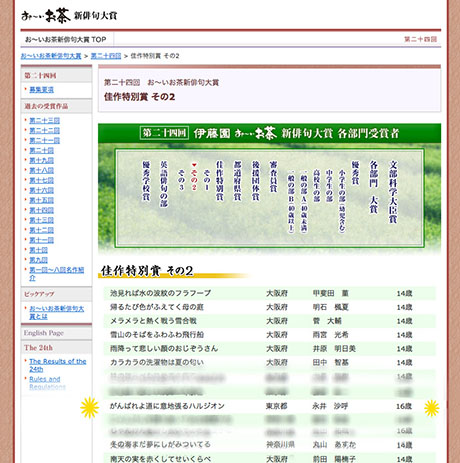Open the 第十一回 past winners link
Image resolution: width=460 pixels, height=463 pixels.
[42, 240]
